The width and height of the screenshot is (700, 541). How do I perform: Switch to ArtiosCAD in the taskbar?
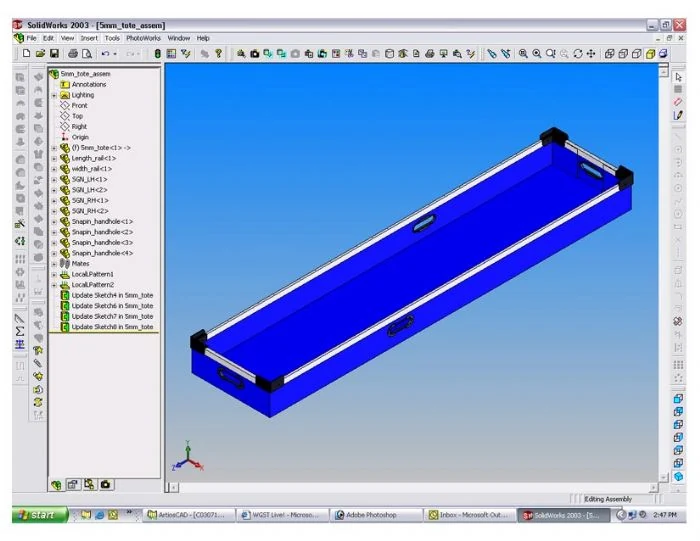tap(190, 515)
